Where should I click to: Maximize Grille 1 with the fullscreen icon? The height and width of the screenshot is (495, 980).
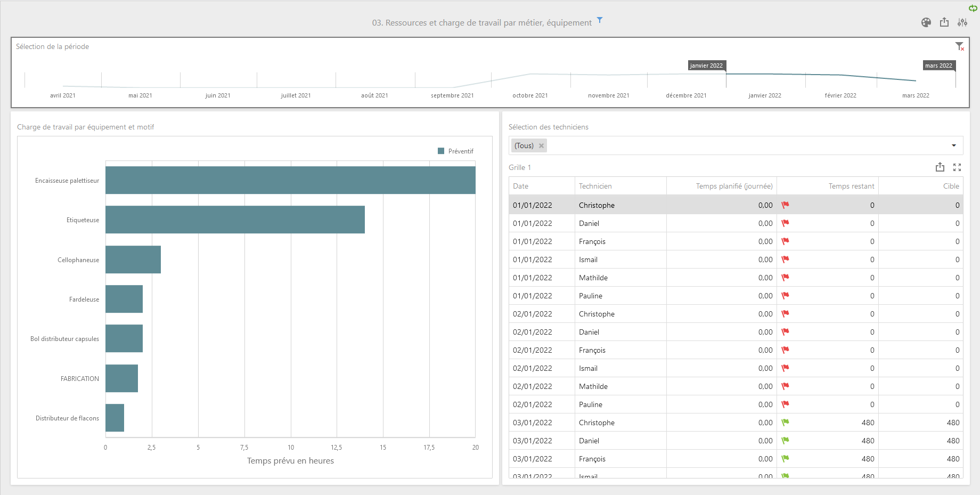pos(957,167)
